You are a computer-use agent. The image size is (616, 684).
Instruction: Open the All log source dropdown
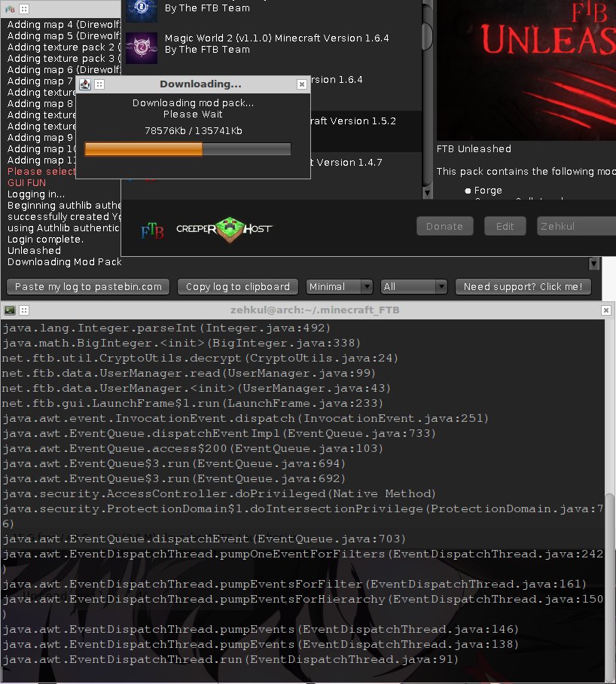(x=413, y=286)
